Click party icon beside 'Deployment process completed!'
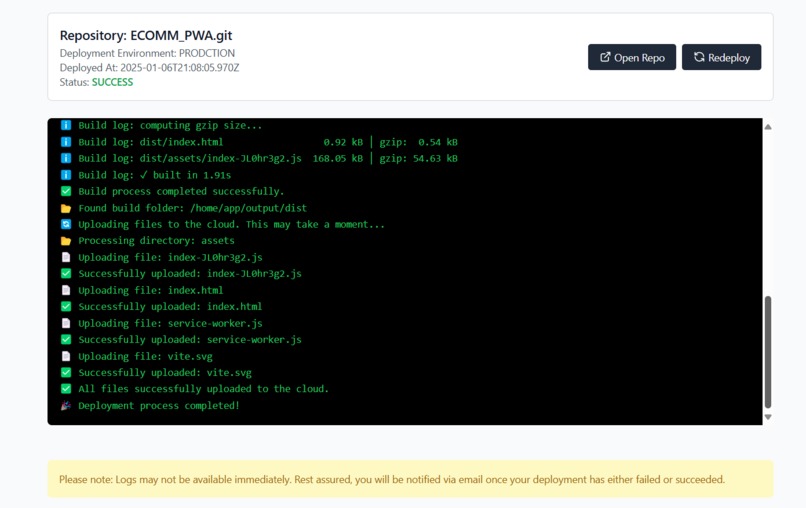 pyautogui.click(x=66, y=405)
